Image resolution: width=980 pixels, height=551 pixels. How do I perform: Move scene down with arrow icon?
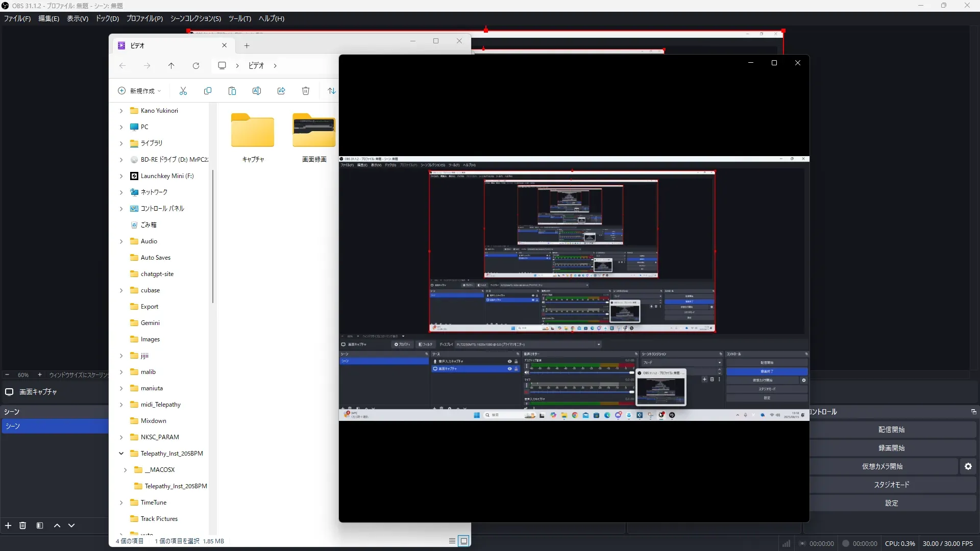[71, 525]
